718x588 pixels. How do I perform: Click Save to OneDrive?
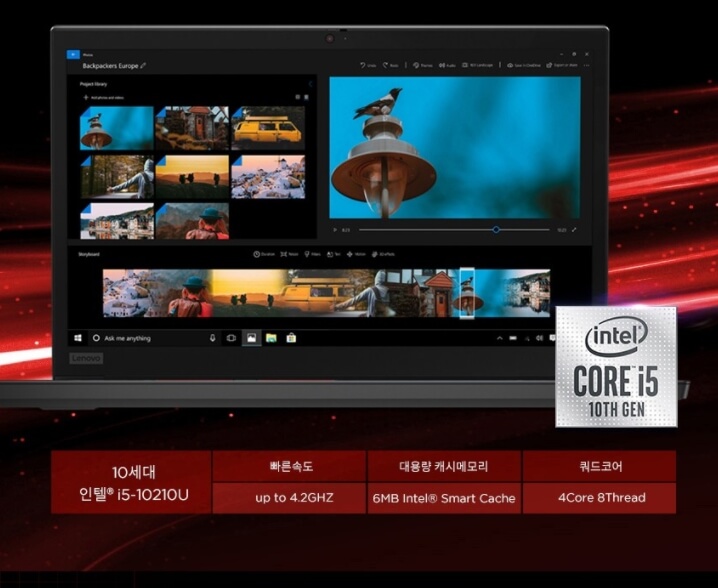tap(523, 65)
